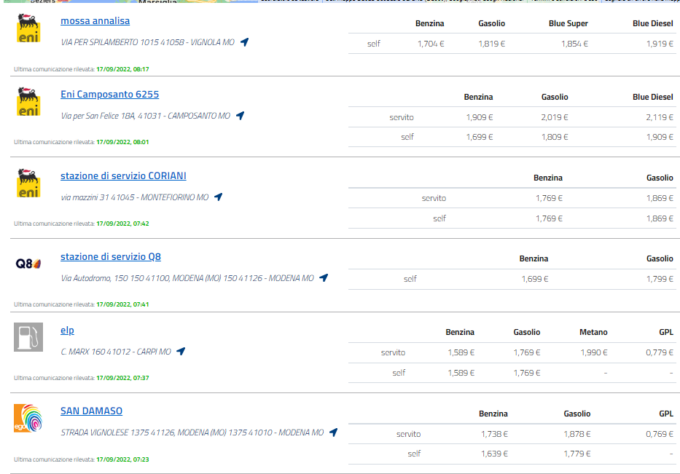
Task: Open the stazione di servizio Q8 link
Action: point(111,257)
